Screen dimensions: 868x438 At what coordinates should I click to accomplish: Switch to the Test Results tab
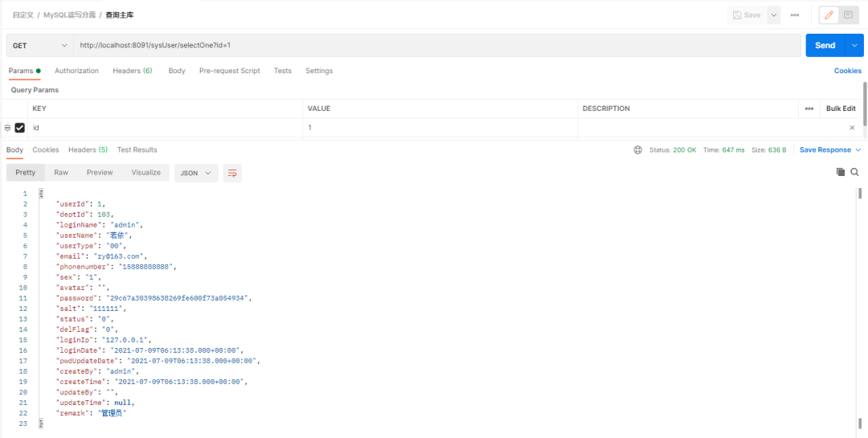point(137,150)
